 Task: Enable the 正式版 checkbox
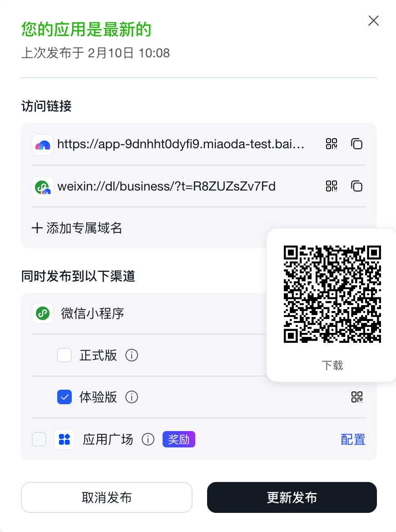pos(64,355)
